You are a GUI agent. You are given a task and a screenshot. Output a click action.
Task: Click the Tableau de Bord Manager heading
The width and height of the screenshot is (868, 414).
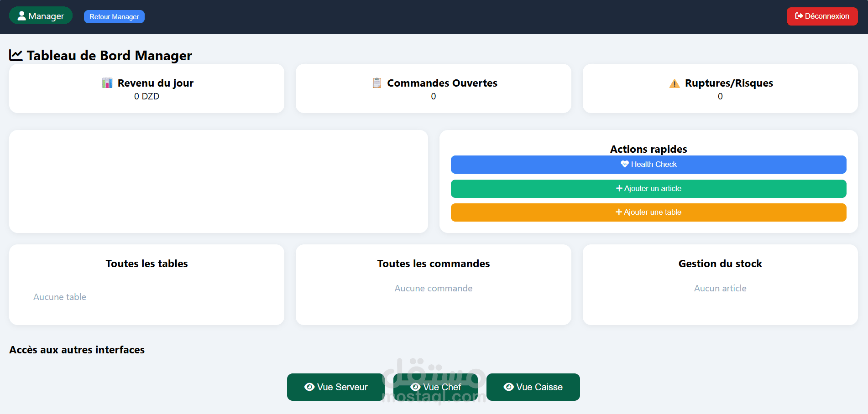(x=110, y=56)
